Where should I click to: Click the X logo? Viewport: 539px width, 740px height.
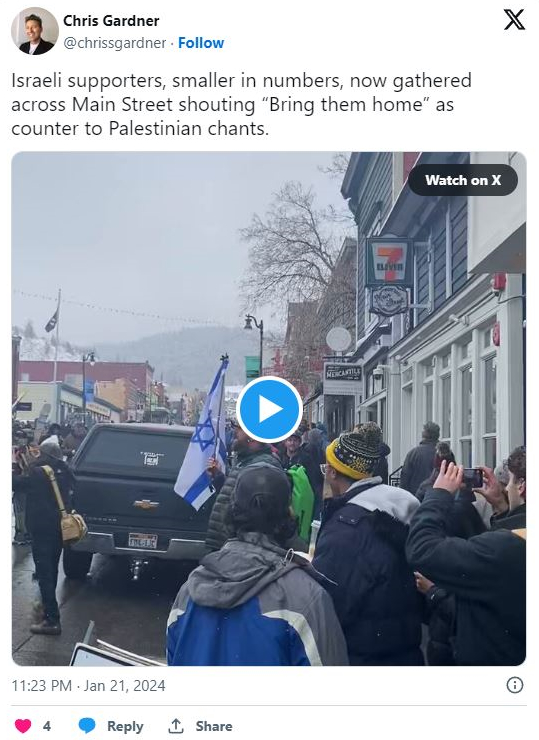pos(514,20)
